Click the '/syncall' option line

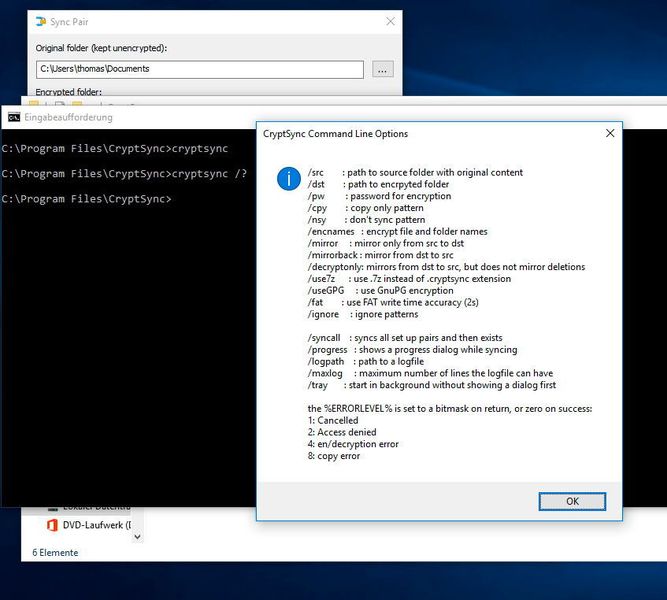pyautogui.click(x=405, y=338)
